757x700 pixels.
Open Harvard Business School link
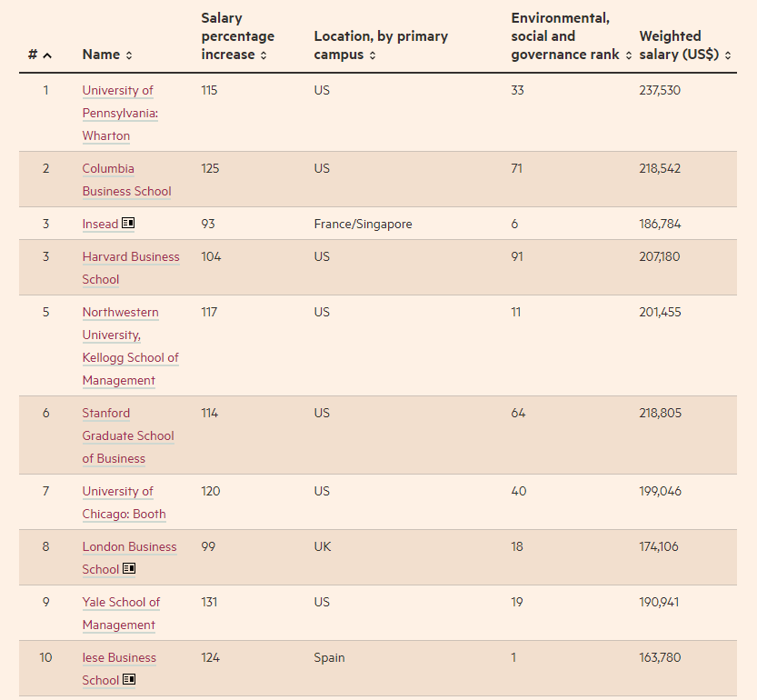(x=130, y=267)
